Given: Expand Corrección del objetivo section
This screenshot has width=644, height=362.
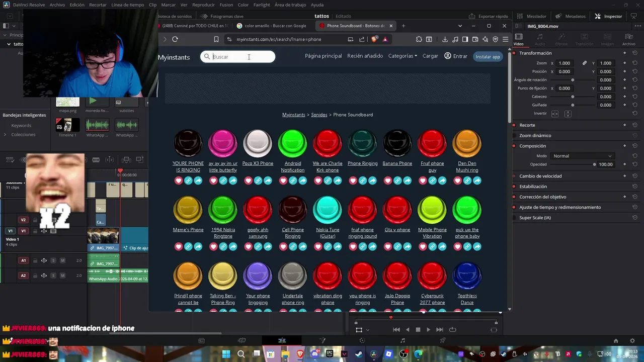Looking at the screenshot, I should [x=542, y=197].
